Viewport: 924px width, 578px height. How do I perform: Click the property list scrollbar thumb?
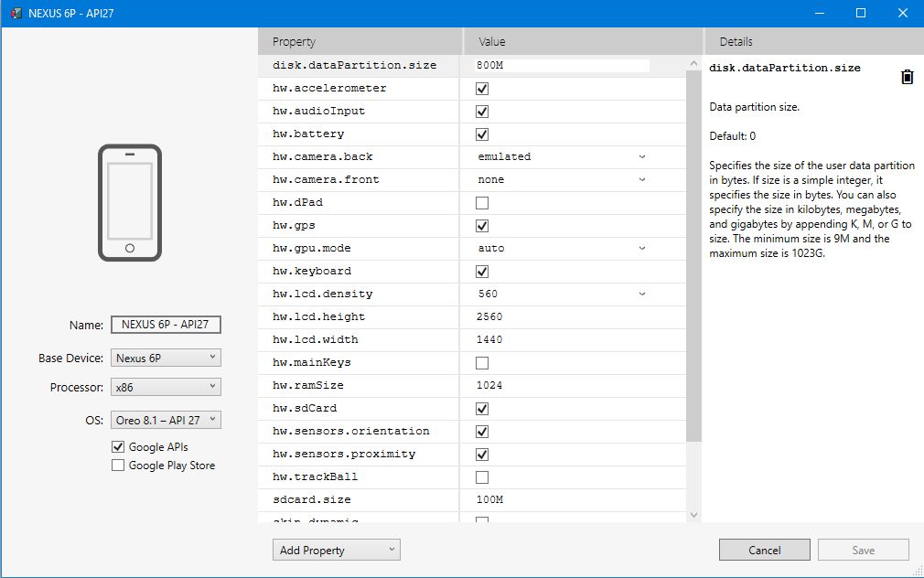click(693, 256)
